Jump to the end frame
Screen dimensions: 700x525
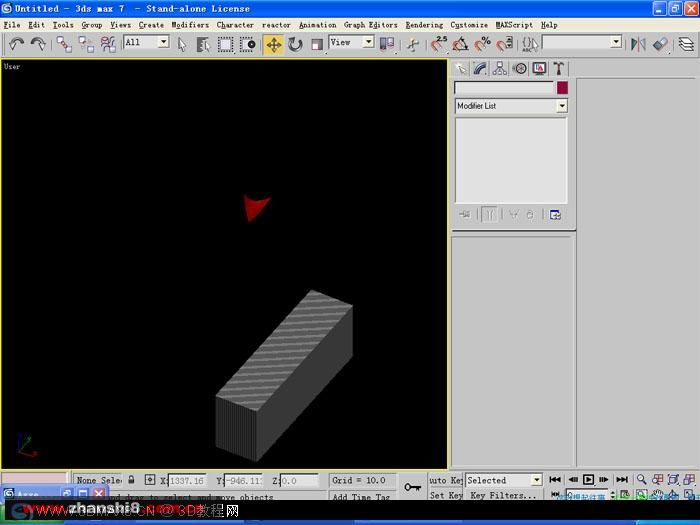tap(622, 479)
